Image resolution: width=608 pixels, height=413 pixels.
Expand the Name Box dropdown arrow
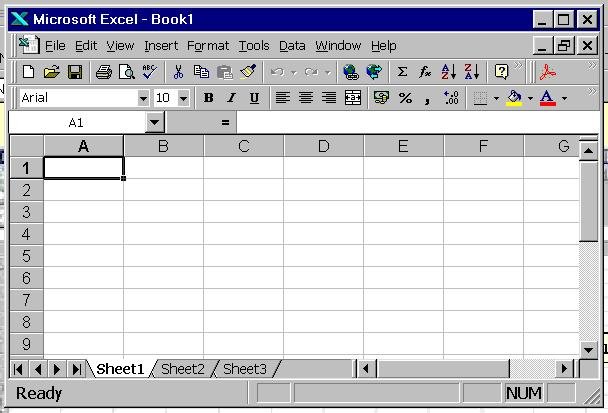[154, 123]
